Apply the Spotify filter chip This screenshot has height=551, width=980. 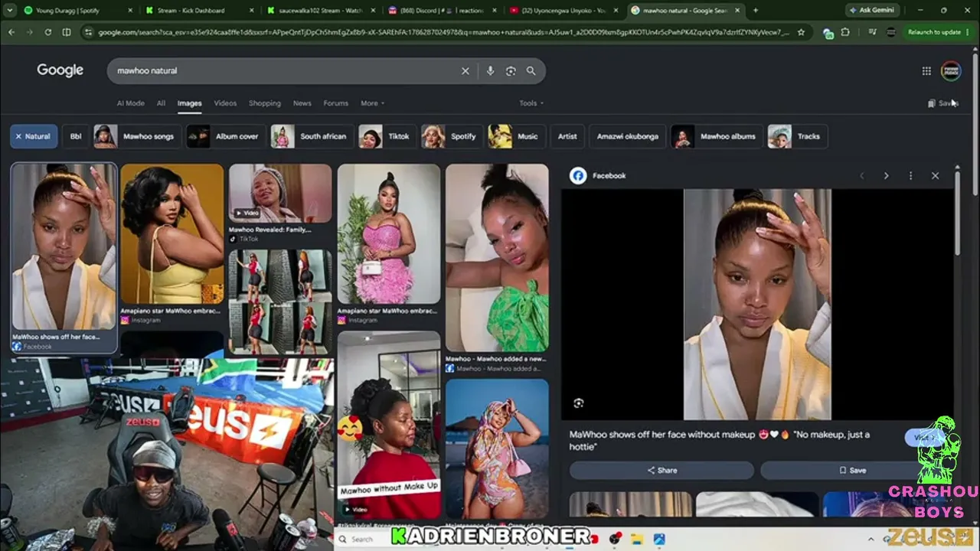pyautogui.click(x=452, y=136)
